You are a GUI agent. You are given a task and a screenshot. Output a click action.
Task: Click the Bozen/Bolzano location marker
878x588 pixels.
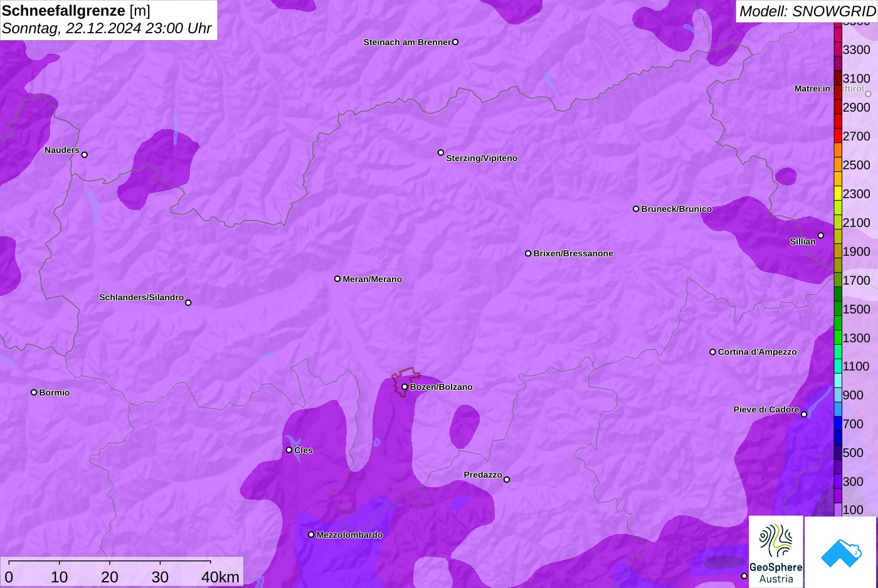(405, 387)
